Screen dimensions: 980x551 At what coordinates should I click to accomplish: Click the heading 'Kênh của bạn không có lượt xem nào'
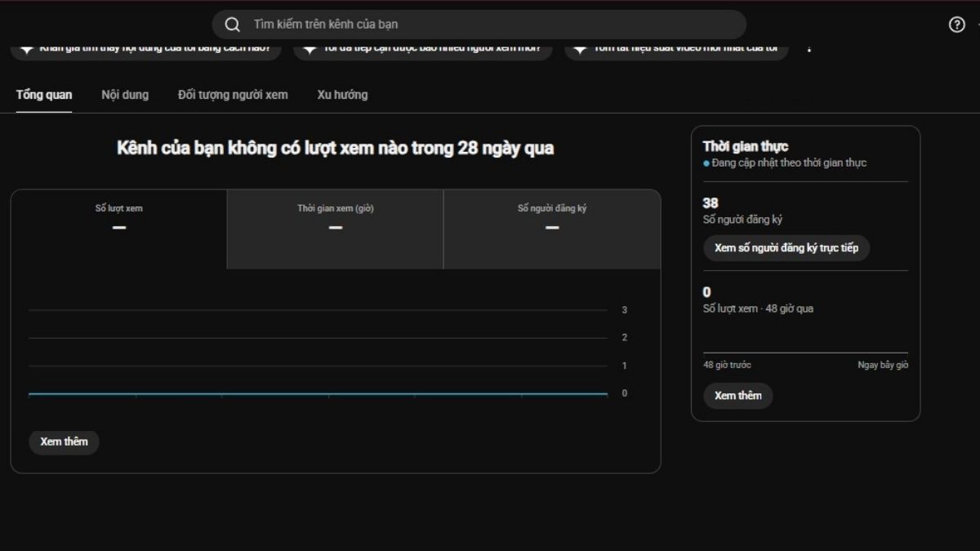click(336, 149)
